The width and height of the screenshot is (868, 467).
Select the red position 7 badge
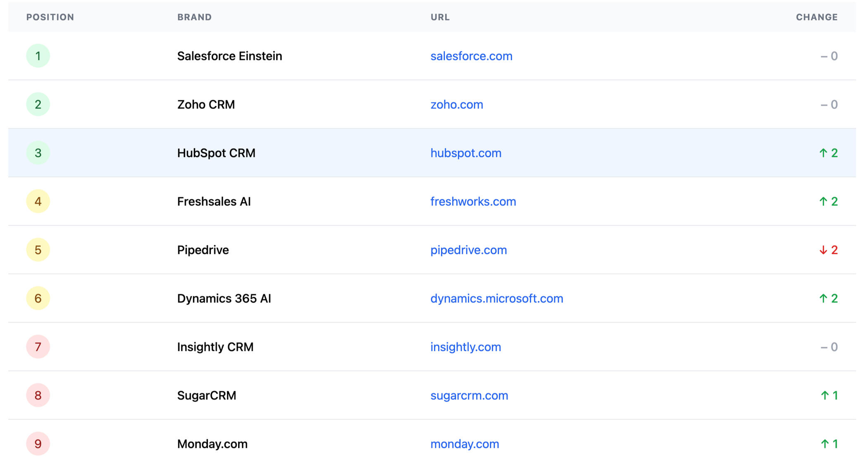pos(38,347)
